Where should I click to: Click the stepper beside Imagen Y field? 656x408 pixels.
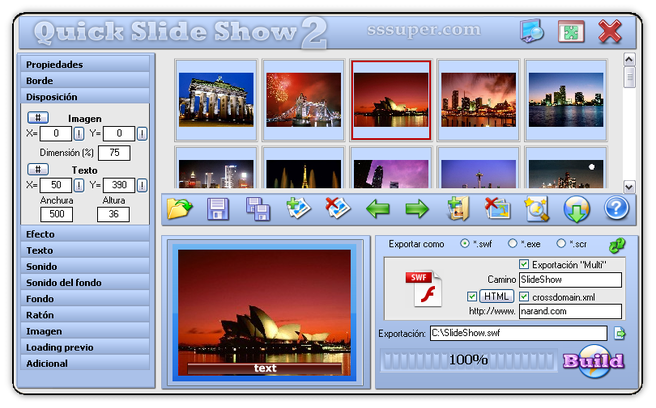[142, 134]
